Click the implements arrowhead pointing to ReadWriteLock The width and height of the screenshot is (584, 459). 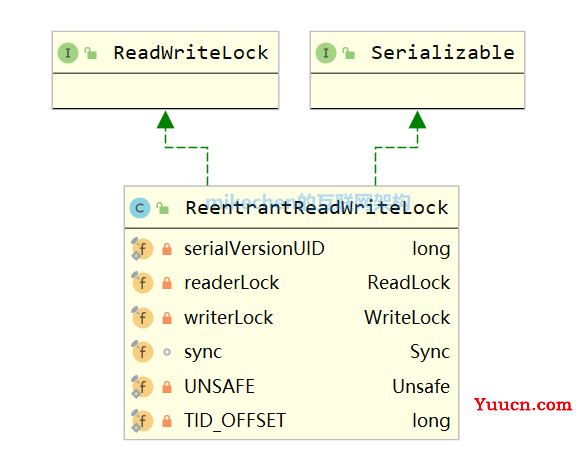(165, 120)
